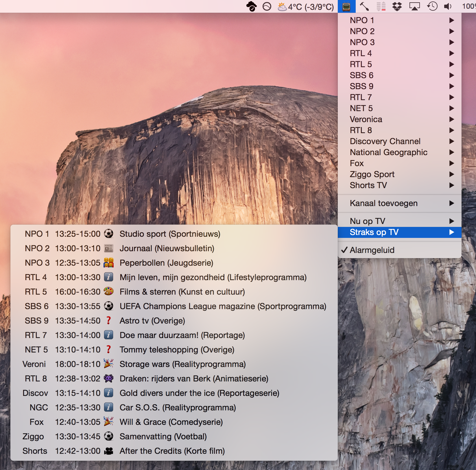Click the party popper icon for Storage wars
The height and width of the screenshot is (470, 476).
[108, 363]
